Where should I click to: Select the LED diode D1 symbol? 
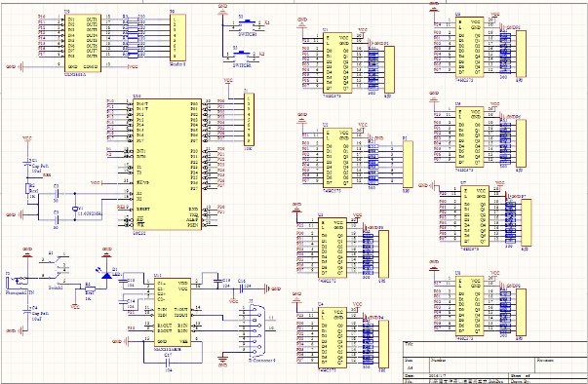pyautogui.click(x=107, y=276)
